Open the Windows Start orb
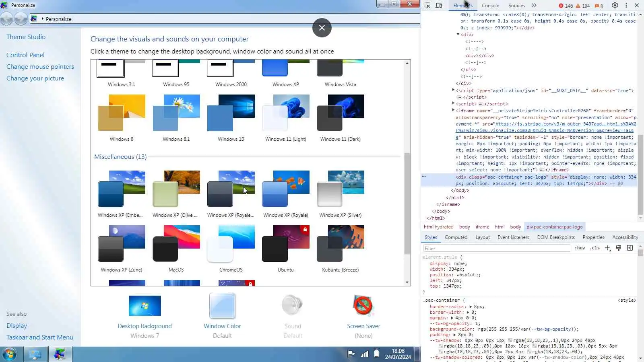The width and height of the screenshot is (644, 362). click(10, 354)
